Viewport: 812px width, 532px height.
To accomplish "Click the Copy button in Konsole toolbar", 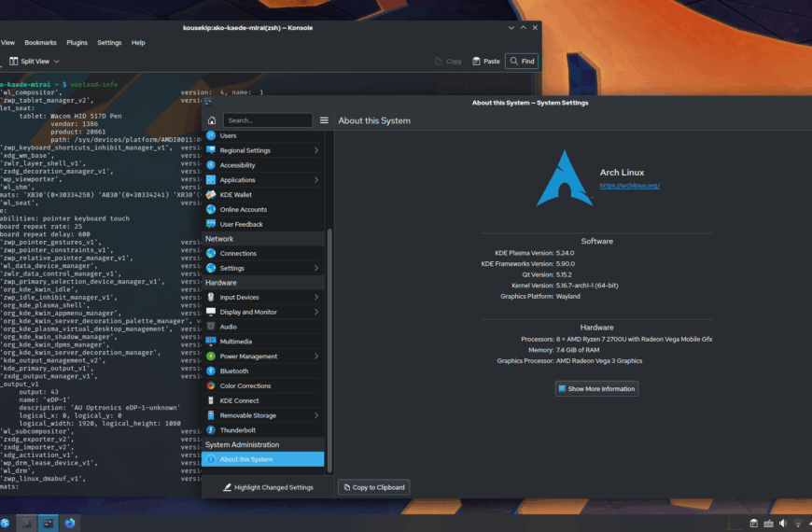I will pyautogui.click(x=448, y=61).
